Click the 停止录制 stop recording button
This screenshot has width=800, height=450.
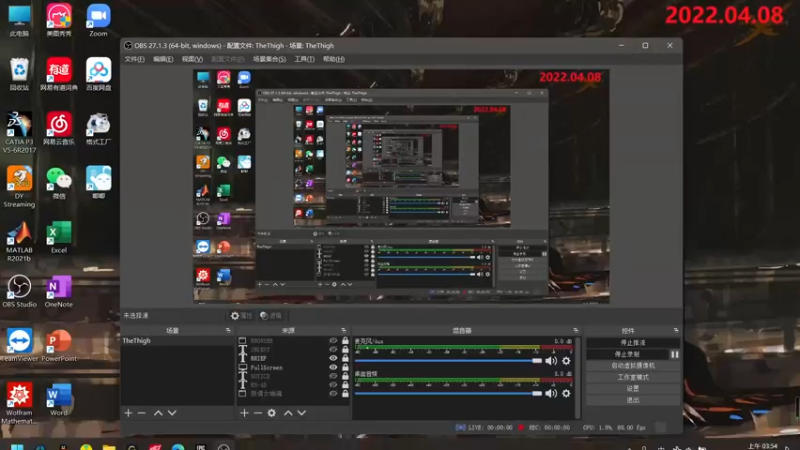628,354
